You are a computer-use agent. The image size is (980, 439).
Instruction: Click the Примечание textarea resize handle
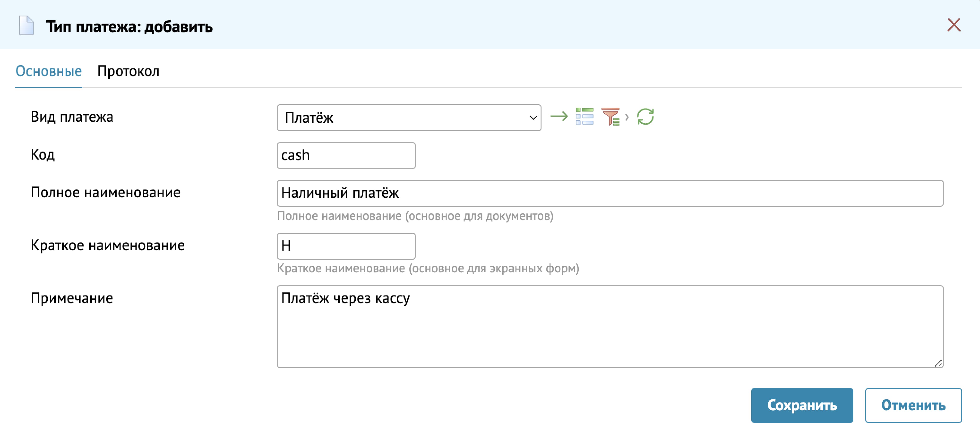(938, 363)
